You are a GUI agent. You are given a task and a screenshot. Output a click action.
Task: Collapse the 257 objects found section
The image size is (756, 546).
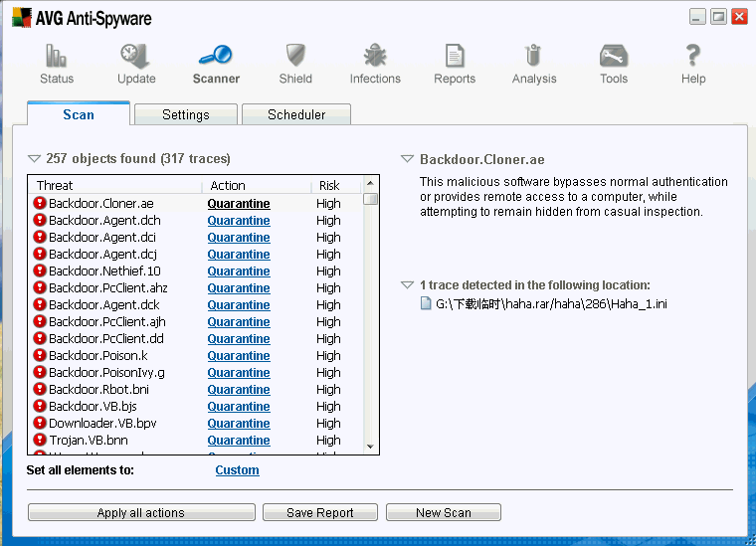point(34,158)
